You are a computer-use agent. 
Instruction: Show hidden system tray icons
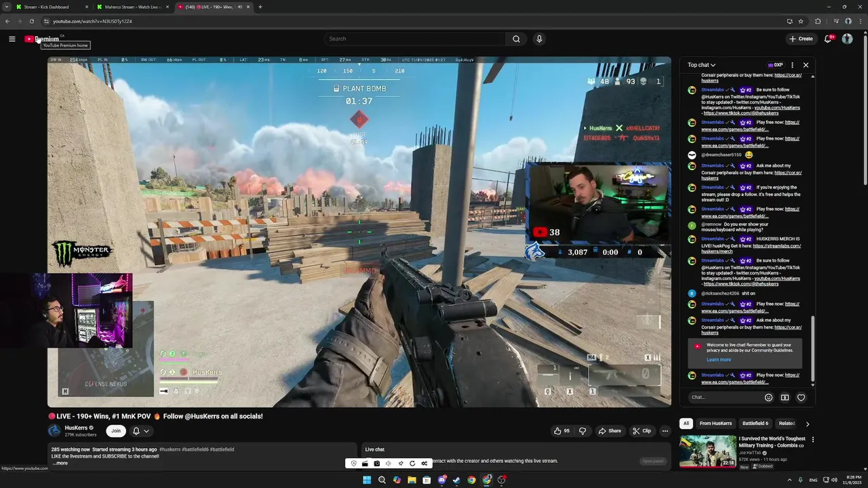pos(789,480)
